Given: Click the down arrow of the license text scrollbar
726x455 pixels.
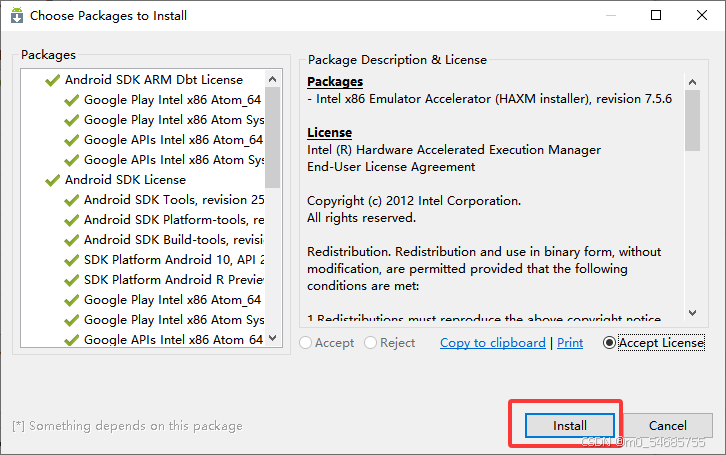Looking at the screenshot, I should tap(692, 313).
